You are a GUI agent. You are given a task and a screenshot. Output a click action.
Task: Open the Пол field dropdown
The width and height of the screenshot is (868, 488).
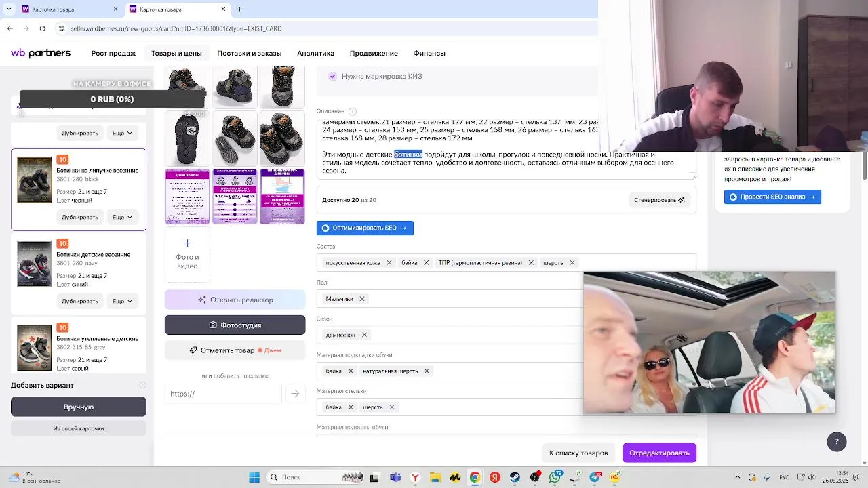tap(506, 299)
